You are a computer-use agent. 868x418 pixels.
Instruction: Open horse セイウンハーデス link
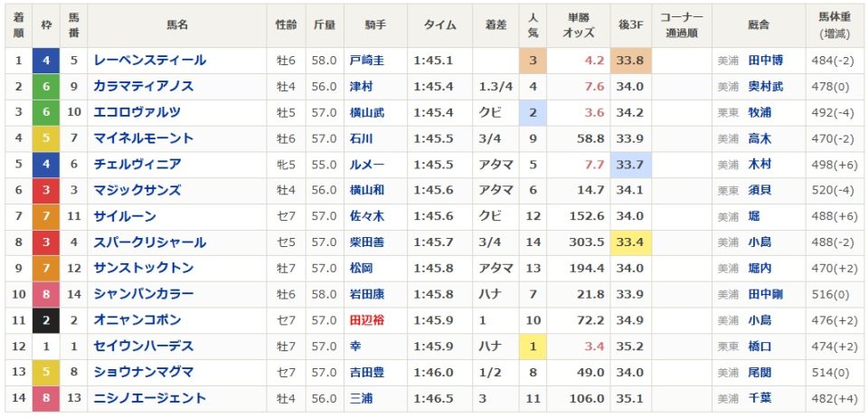click(x=144, y=347)
